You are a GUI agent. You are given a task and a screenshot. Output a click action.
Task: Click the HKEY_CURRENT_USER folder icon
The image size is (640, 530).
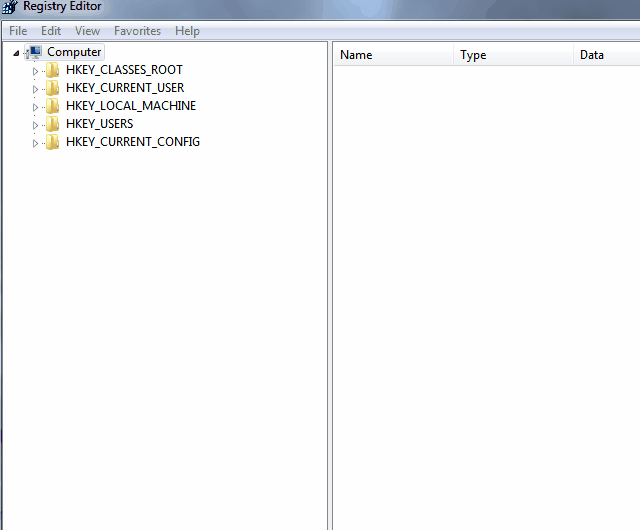pos(52,88)
